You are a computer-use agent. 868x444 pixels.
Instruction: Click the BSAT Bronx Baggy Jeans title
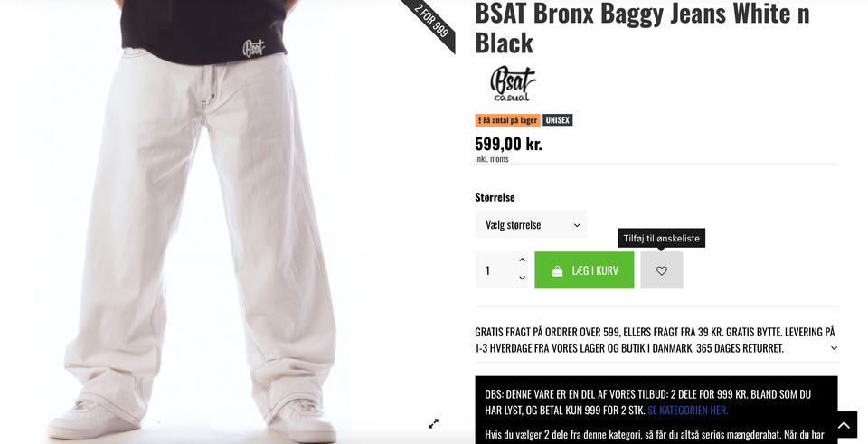(642, 28)
